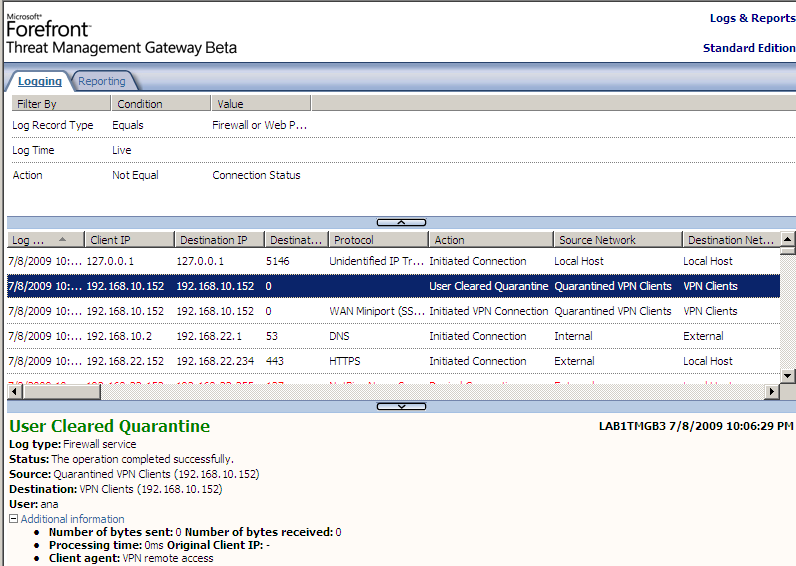Sort by Client IP column header
The width and height of the screenshot is (796, 566).
(x=129, y=240)
